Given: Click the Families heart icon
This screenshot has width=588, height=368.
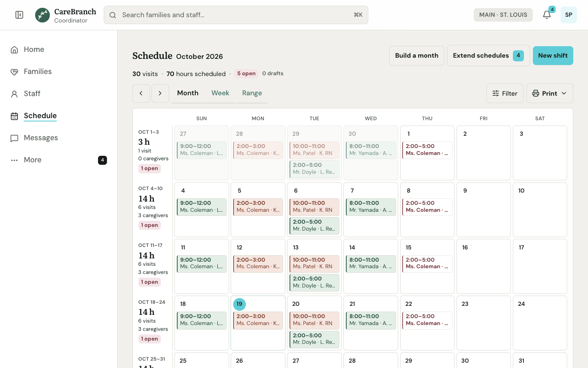Looking at the screenshot, I should coord(14,72).
